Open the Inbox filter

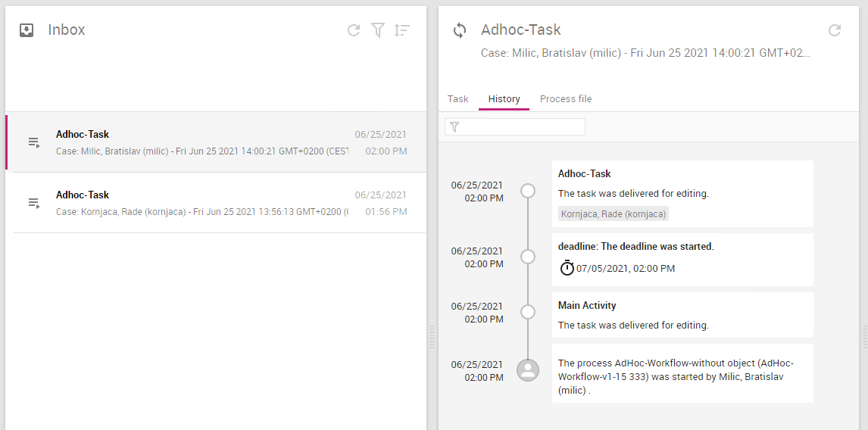click(378, 30)
